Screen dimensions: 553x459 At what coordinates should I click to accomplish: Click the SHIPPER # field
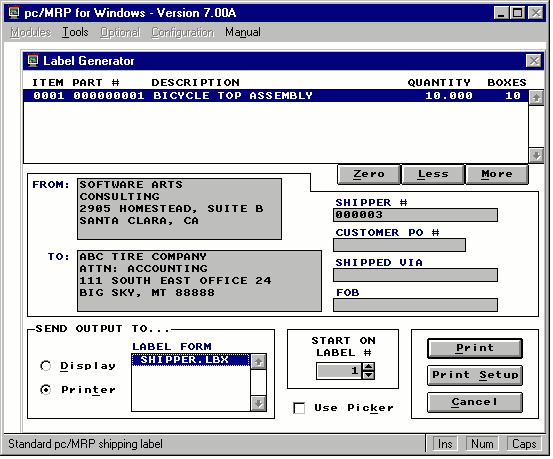pos(415,215)
